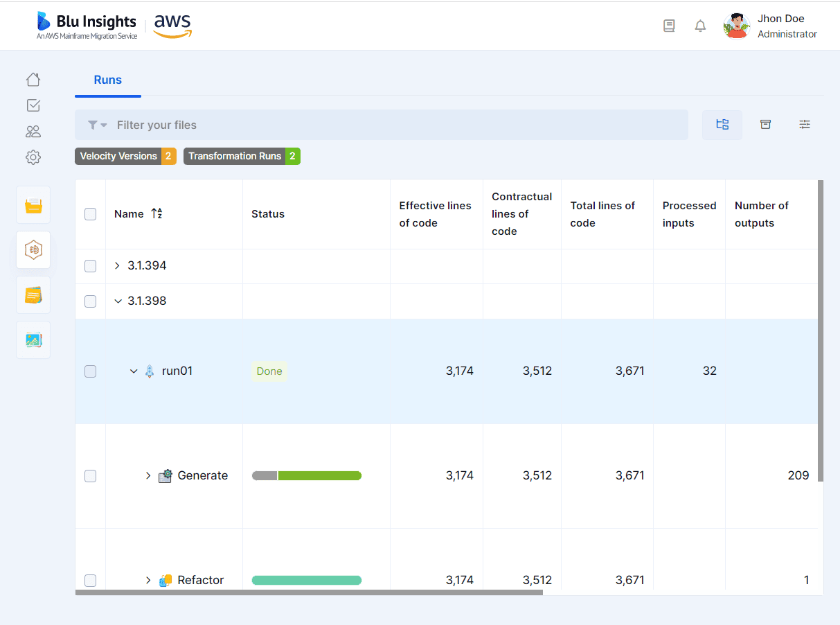Click the rocket icon next to run01
840x625 pixels.
pyautogui.click(x=150, y=371)
